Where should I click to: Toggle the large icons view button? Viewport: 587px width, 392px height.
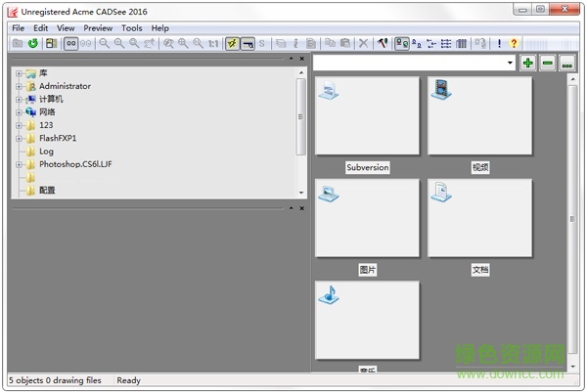(x=402, y=44)
